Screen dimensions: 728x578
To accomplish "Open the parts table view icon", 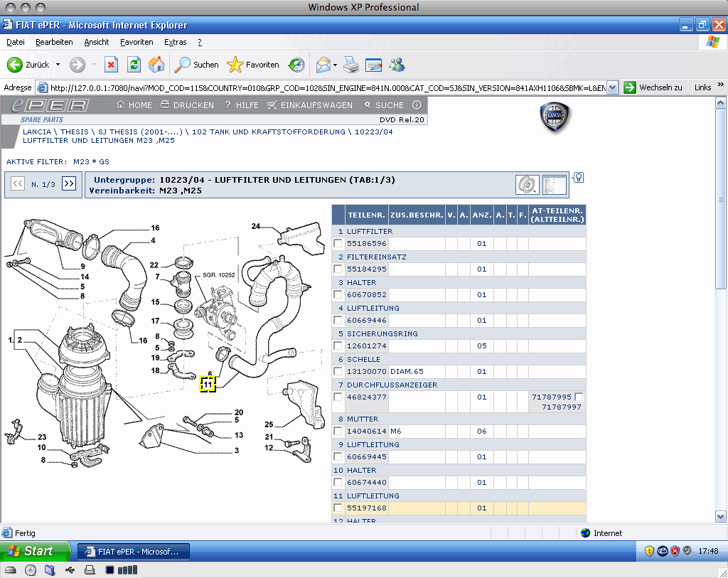I will [x=555, y=185].
